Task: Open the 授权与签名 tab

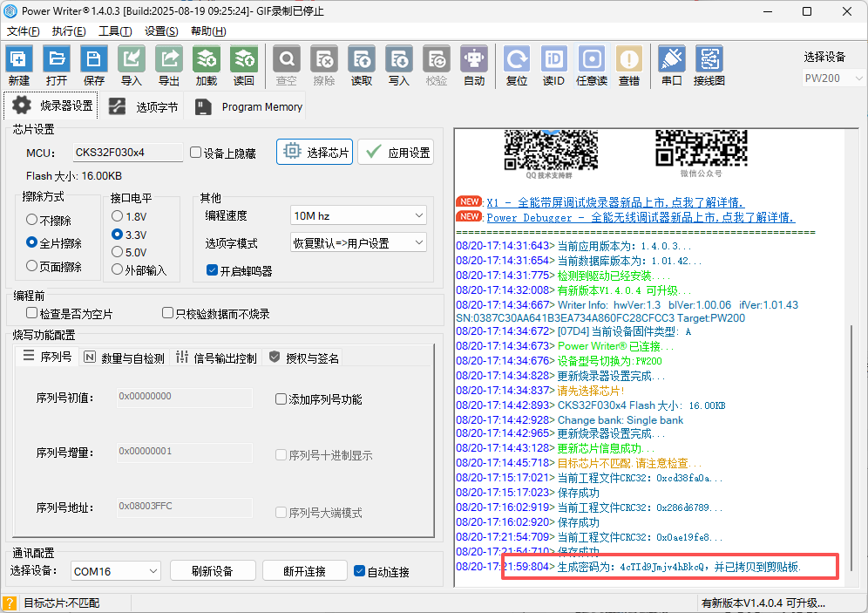Action: tap(304, 358)
